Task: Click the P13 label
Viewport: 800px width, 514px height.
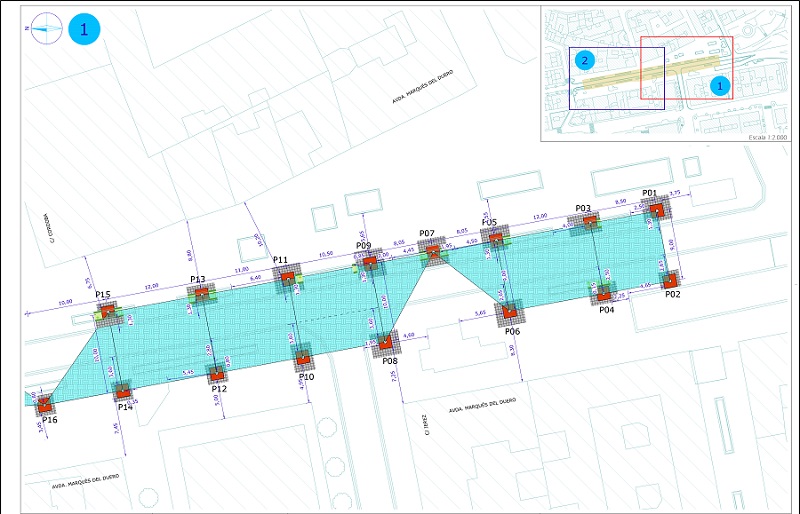Action: pyautogui.click(x=198, y=279)
